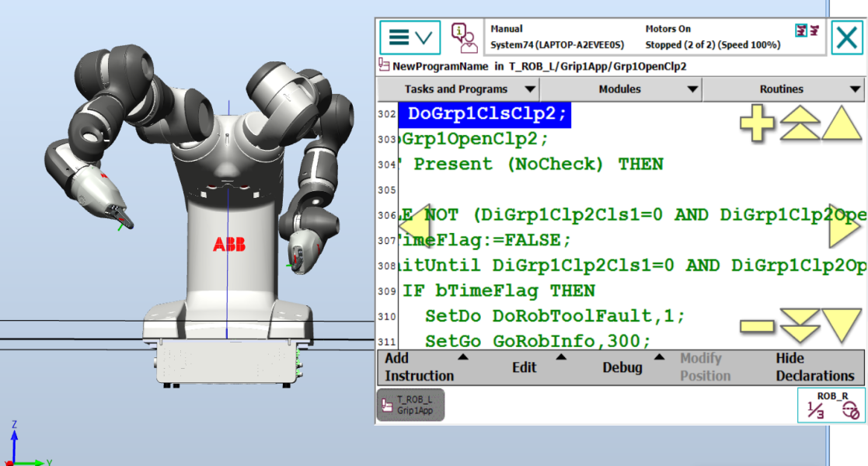This screenshot has width=868, height=466.
Task: Click the program path T_ROB_L/Grip1App/Grp1OpenClp2
Action: 598,67
